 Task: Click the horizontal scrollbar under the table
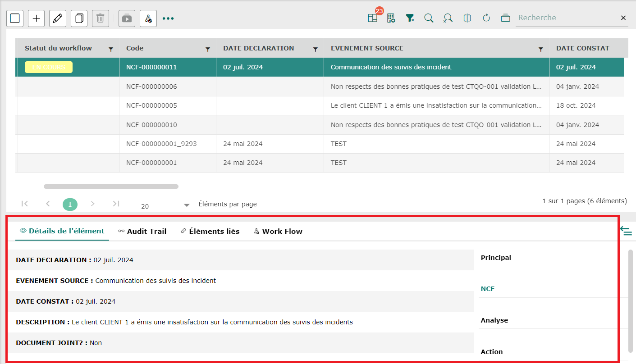(x=111, y=186)
